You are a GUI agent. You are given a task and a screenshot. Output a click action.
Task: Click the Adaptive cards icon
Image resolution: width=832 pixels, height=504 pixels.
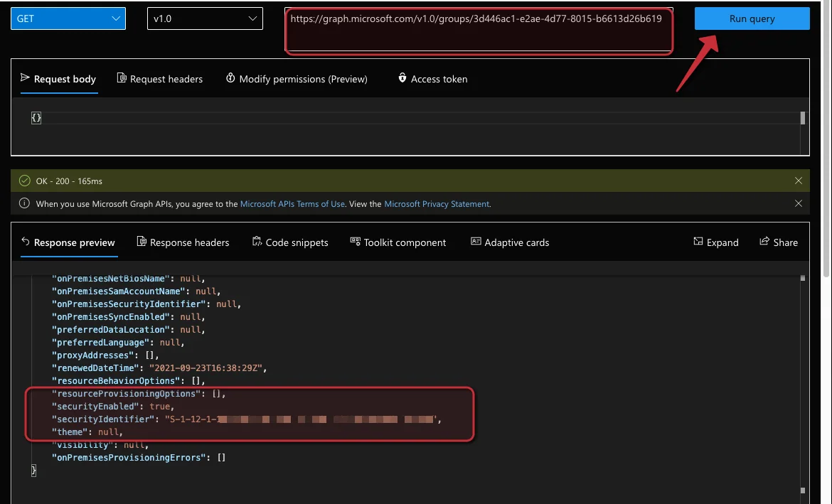pyautogui.click(x=476, y=242)
